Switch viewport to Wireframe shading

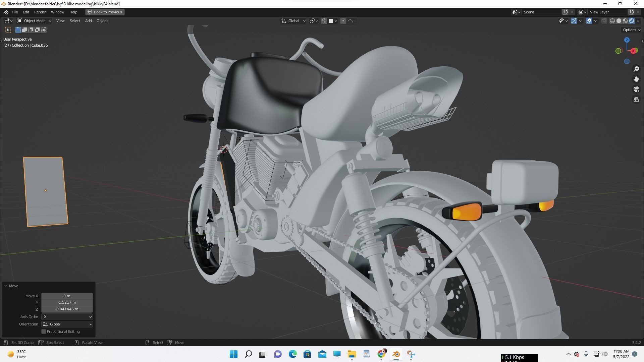[x=612, y=21]
